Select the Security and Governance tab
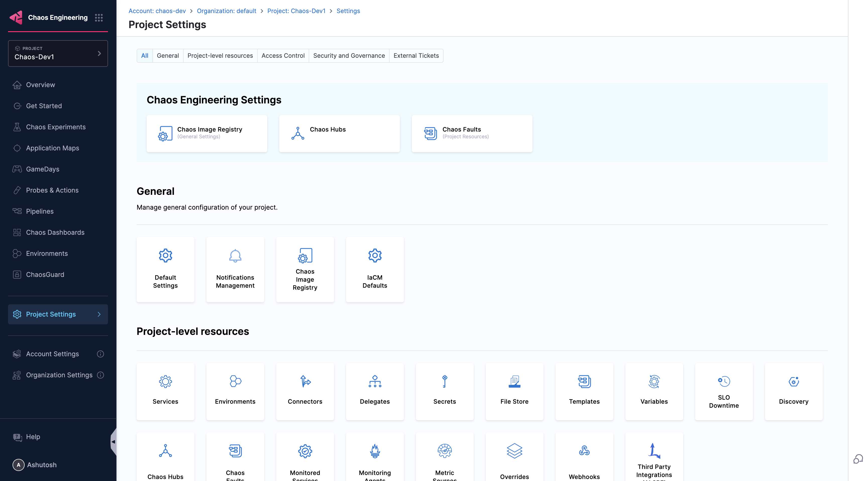 pos(349,55)
